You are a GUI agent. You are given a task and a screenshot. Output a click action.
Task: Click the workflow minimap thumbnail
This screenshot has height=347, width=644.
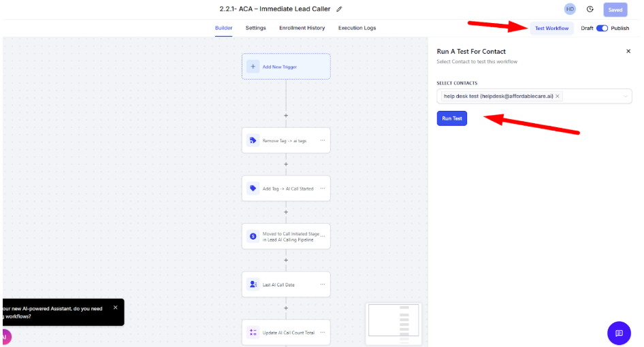click(393, 320)
